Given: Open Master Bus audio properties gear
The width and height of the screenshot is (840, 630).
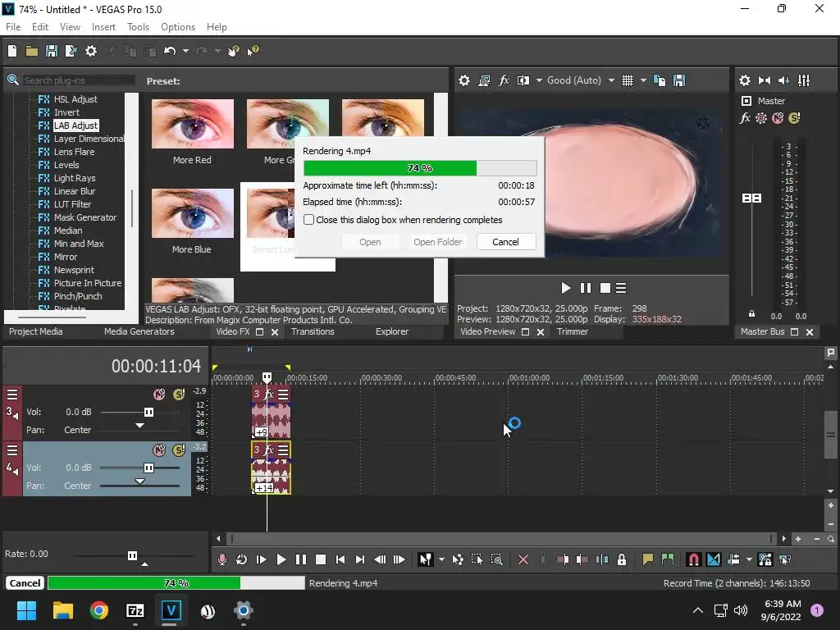Looking at the screenshot, I should click(x=745, y=80).
